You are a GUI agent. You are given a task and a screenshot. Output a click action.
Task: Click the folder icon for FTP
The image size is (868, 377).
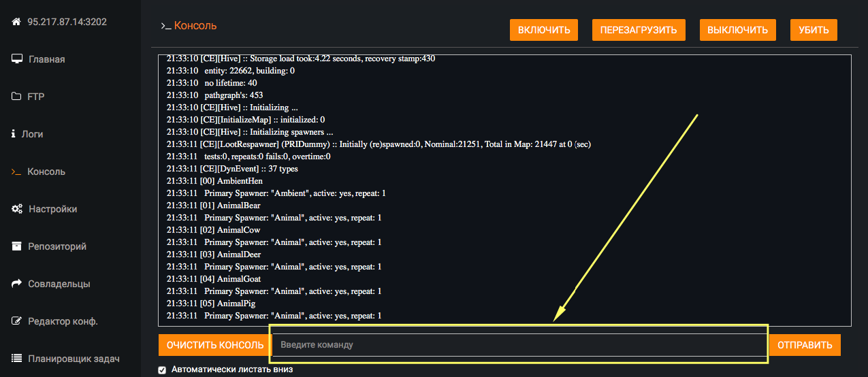[x=17, y=97]
